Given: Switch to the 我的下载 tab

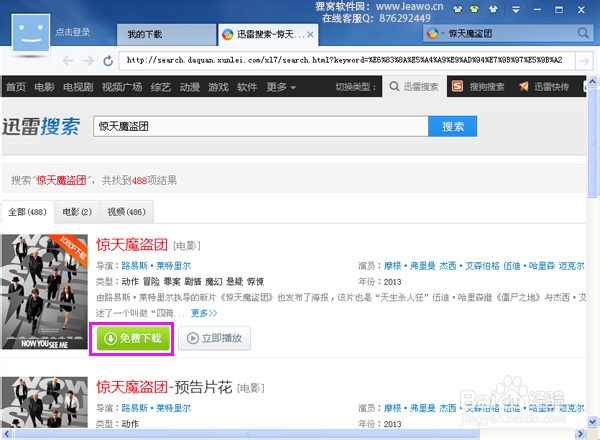Looking at the screenshot, I should tap(166, 34).
